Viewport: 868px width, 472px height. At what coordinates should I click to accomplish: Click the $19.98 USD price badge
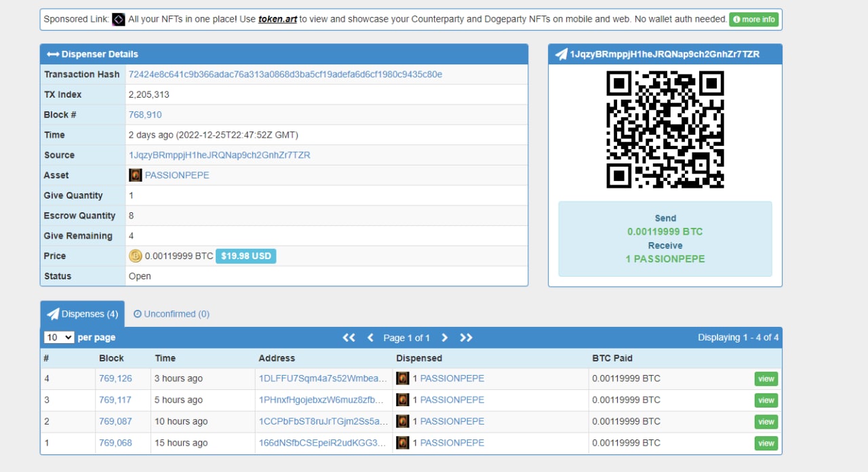click(246, 256)
